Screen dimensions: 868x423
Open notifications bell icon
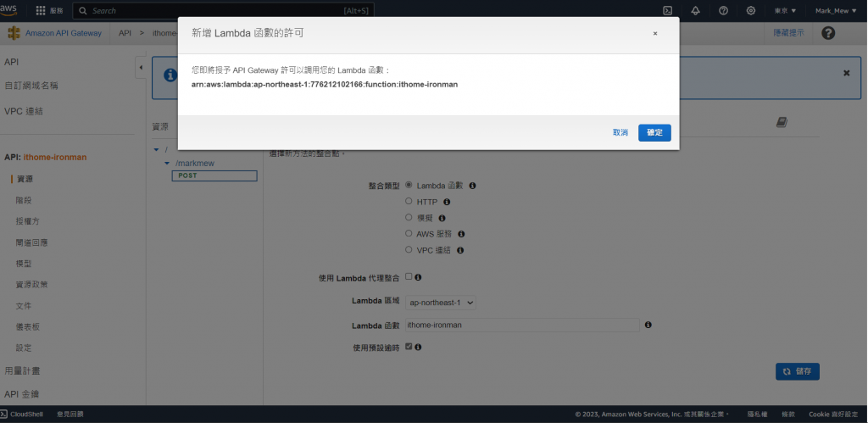695,10
